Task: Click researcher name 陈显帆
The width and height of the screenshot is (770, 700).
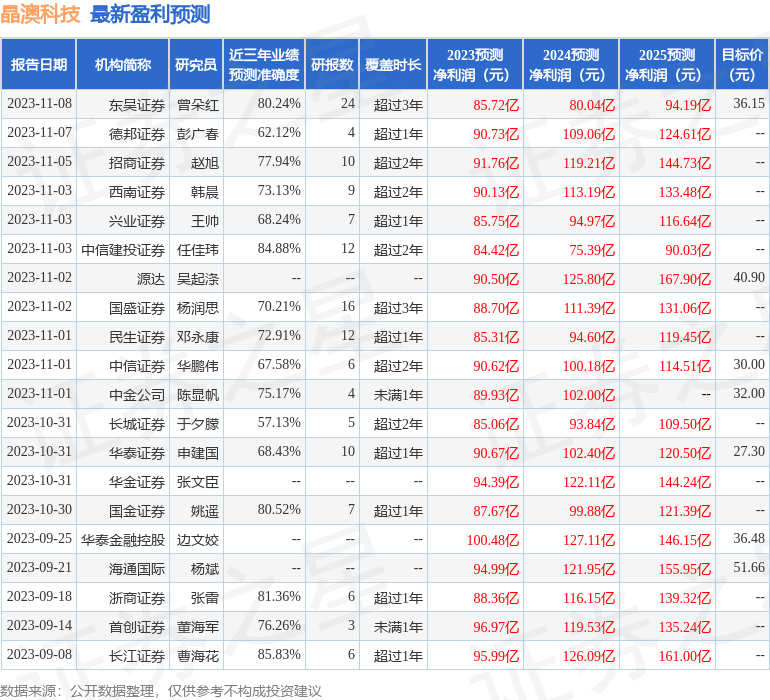Action: [x=197, y=394]
